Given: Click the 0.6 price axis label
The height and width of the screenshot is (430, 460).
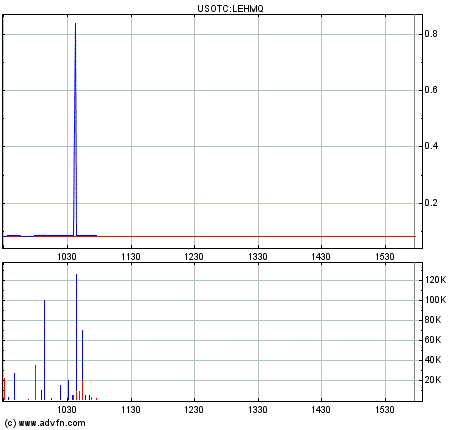Looking at the screenshot, I should coord(431,90).
